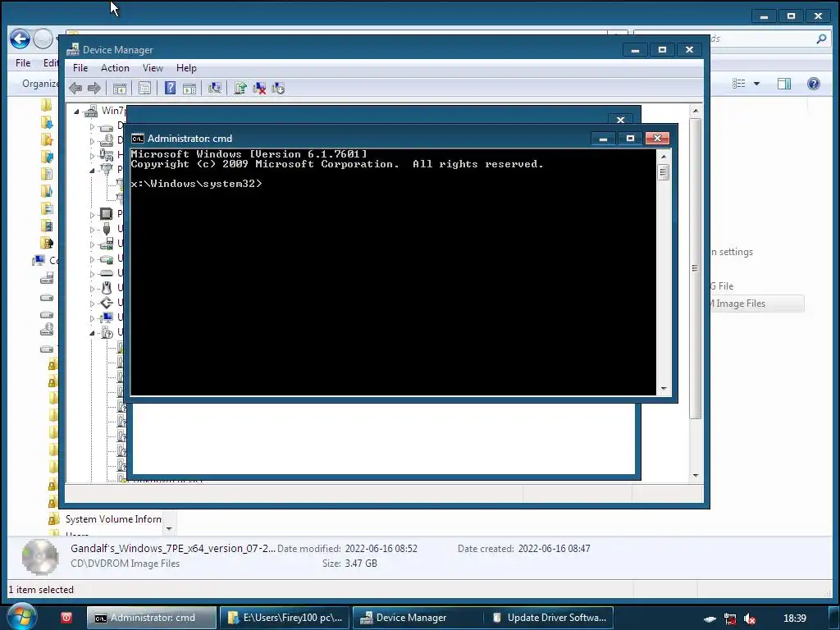Click the blue Help icon in Device Manager toolbar
840x630 pixels.
click(x=170, y=89)
